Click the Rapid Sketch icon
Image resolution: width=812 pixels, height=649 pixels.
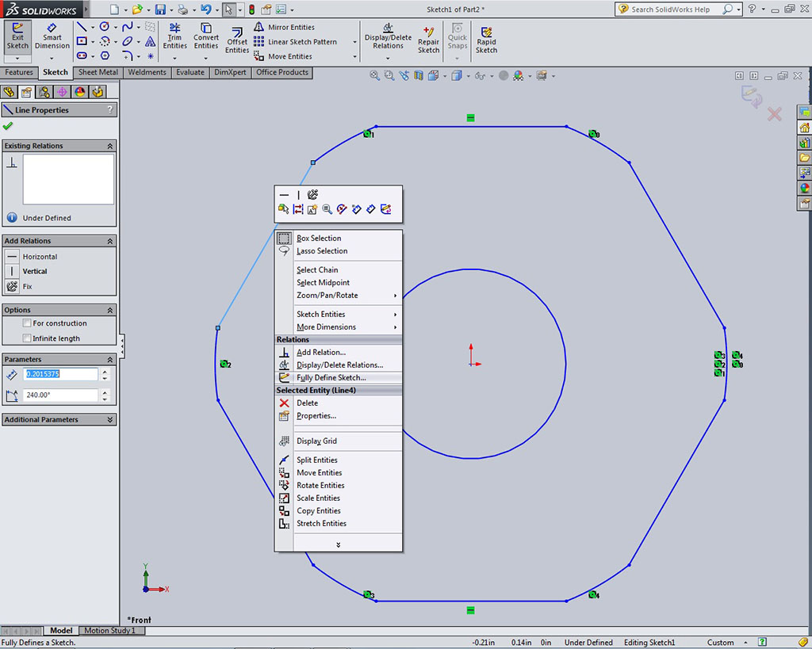click(x=486, y=40)
